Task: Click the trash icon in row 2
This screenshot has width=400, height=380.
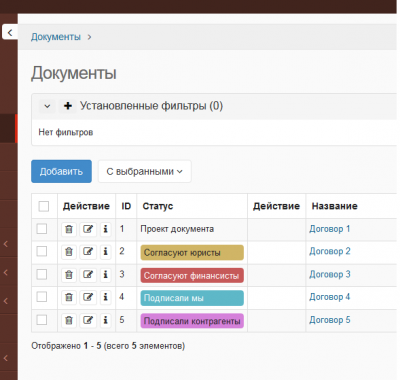Action: [x=69, y=252]
